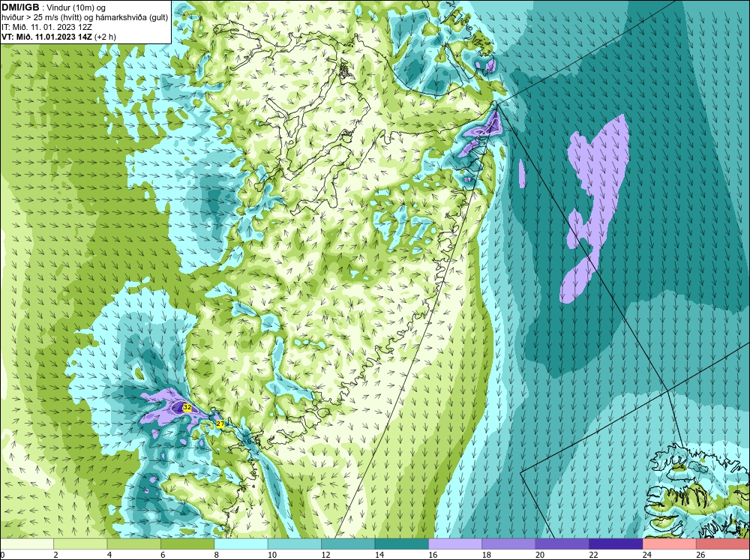The height and width of the screenshot is (560, 750).
Task: Click the legend scale value 18
Action: [x=487, y=555]
